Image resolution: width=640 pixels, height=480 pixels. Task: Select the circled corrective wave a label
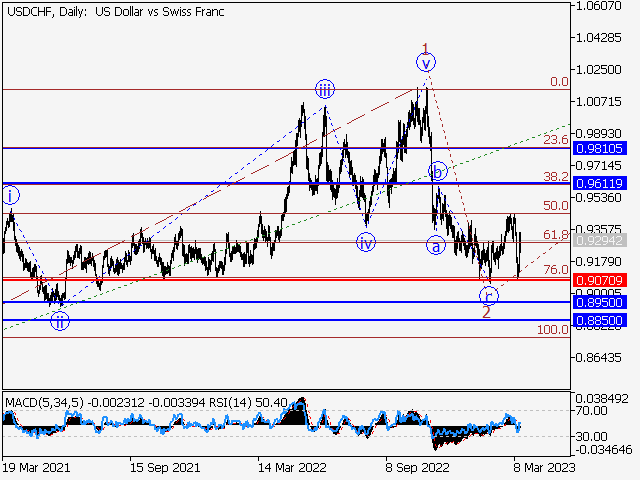click(436, 246)
